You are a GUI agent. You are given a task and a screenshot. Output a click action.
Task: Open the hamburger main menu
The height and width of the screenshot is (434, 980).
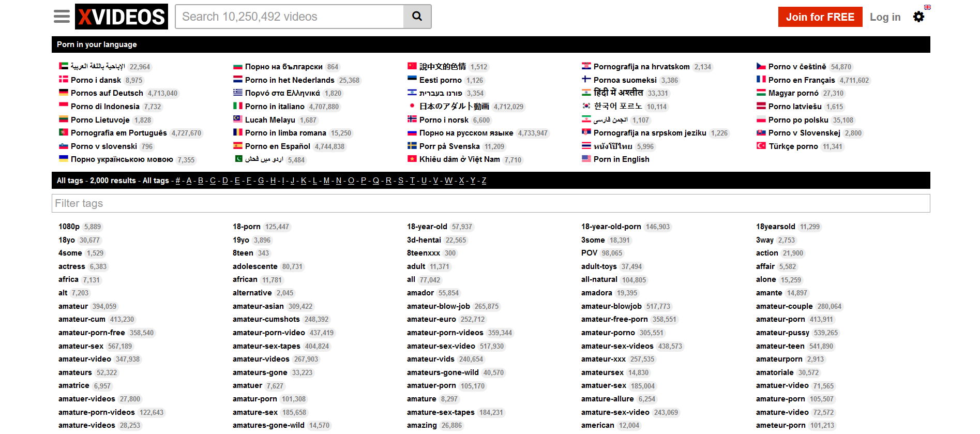tap(62, 17)
